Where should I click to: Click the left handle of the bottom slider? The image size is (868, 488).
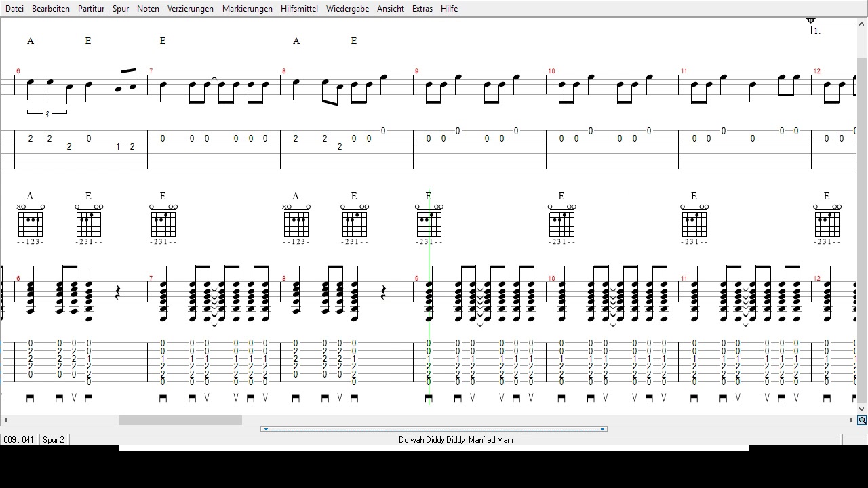[x=266, y=429]
